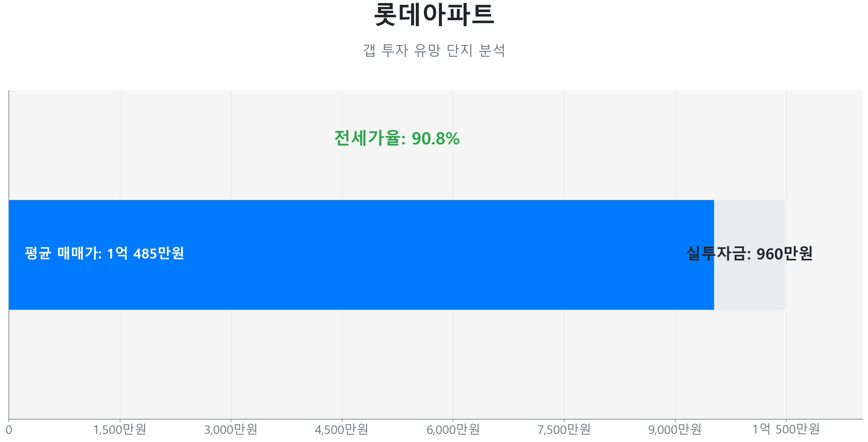868x442 pixels.
Task: Click the white 평균 매매가: 1억 485만원 label
Action: coord(104,253)
